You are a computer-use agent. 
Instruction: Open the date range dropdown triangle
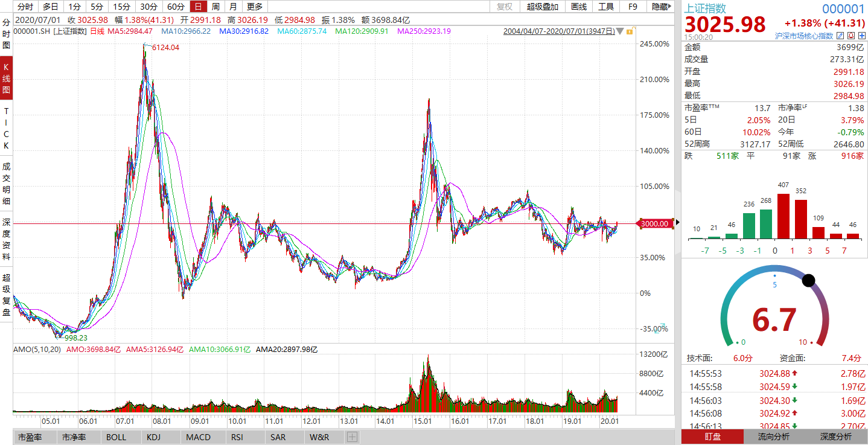620,31
